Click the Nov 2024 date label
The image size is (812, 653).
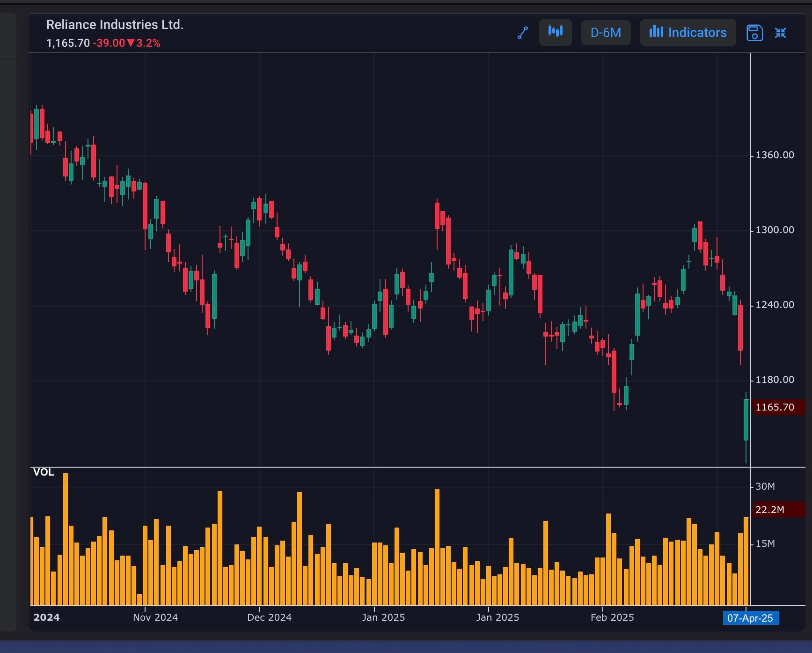point(155,617)
